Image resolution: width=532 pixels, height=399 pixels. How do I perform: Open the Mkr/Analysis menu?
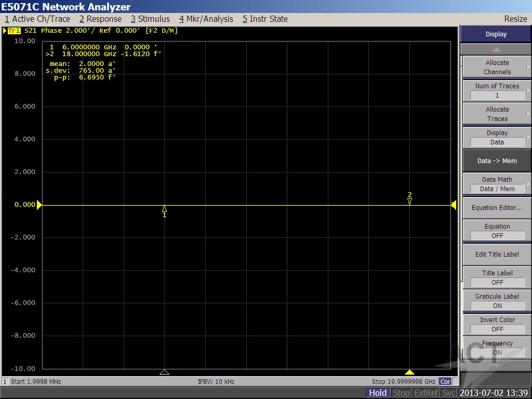[x=206, y=19]
